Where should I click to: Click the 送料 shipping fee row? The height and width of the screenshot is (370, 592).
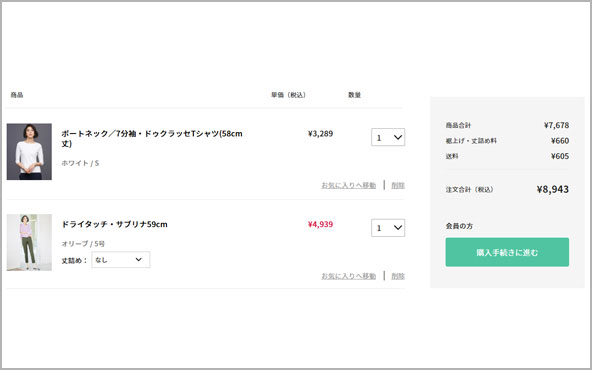coord(507,156)
